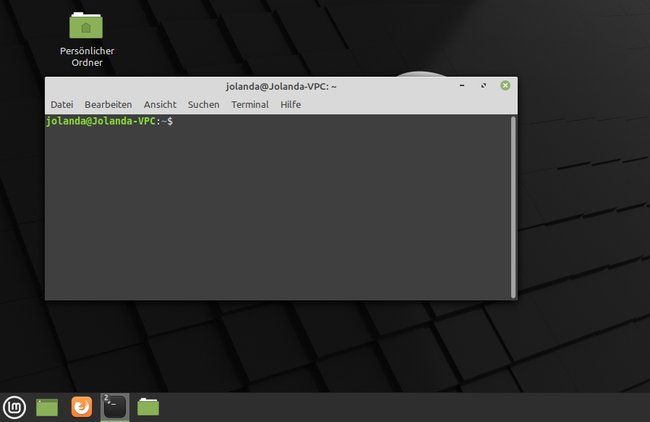Click the terminal title bar text
Image resolution: width=650 pixels, height=422 pixels.
click(281, 87)
